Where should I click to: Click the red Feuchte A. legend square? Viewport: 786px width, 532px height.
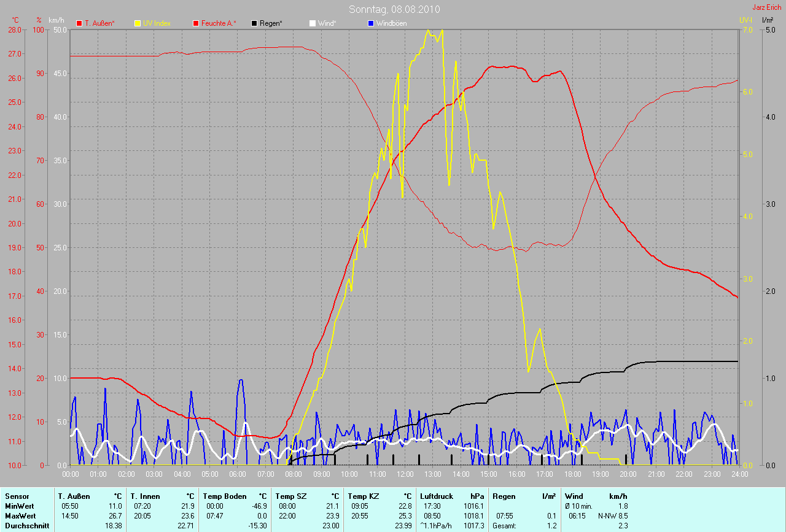point(196,23)
